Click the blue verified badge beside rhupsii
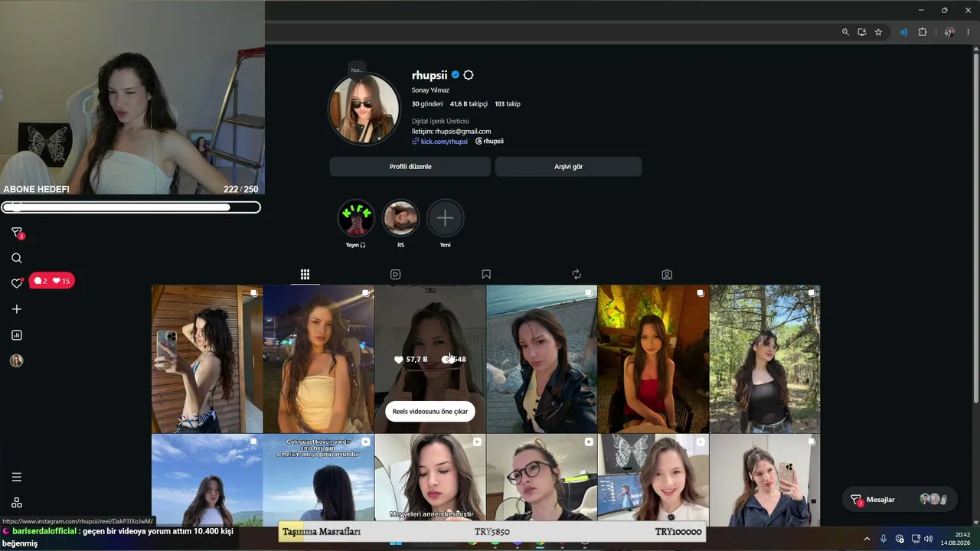This screenshot has height=551, width=980. click(455, 75)
